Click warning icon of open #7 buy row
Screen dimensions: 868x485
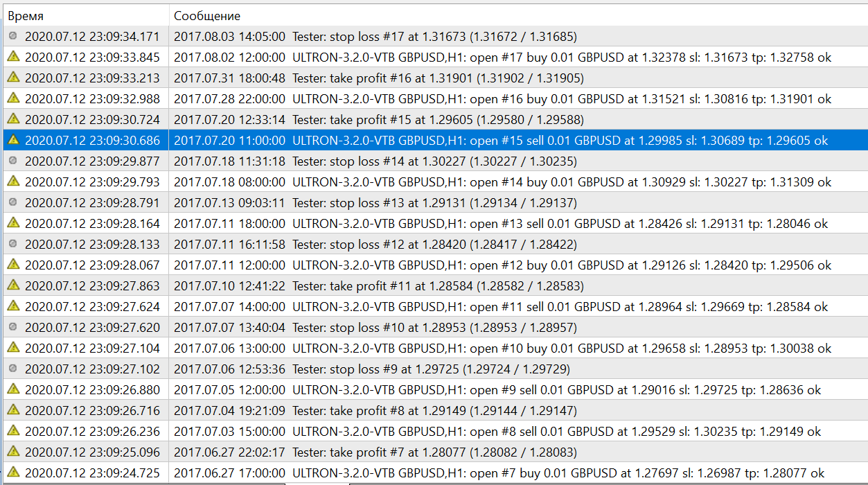12,473
